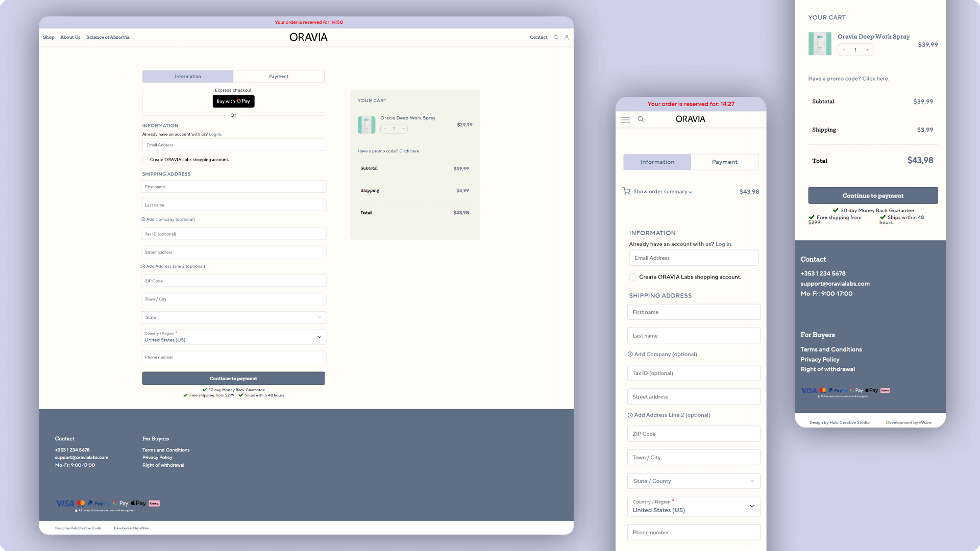Focus First name field on desktop
Viewport: 980px width, 551px height.
coord(233,187)
